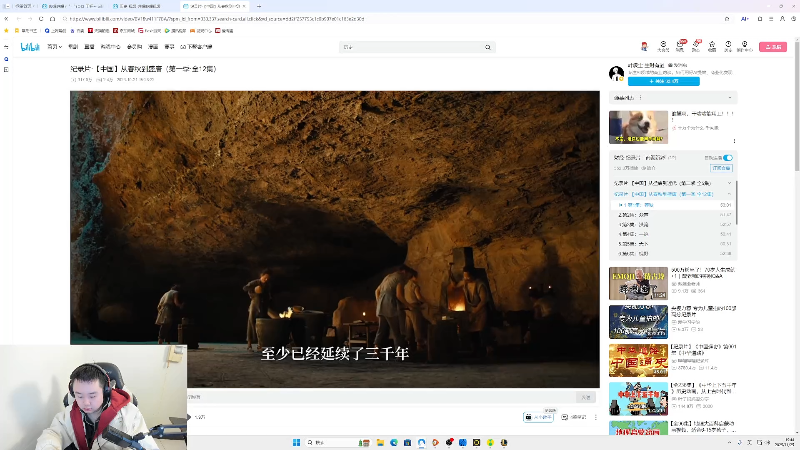Click the browser address bar URL

tap(217, 19)
